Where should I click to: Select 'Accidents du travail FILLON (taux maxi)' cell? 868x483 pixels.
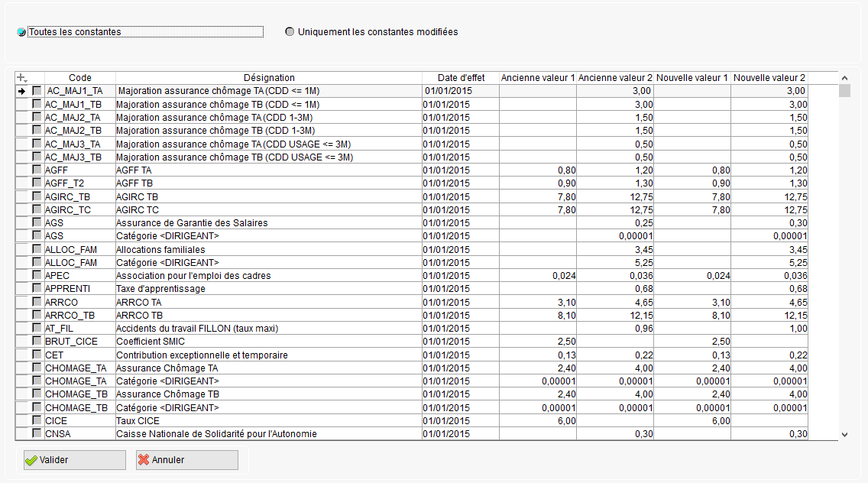(x=268, y=328)
